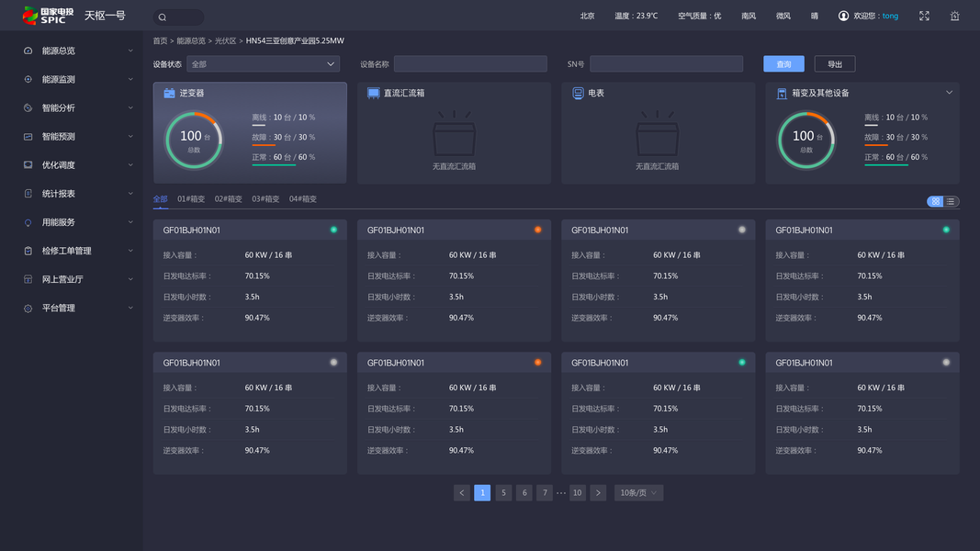Click the 网上营业厅 menu item
This screenshot has width=980, height=551.
coord(72,279)
